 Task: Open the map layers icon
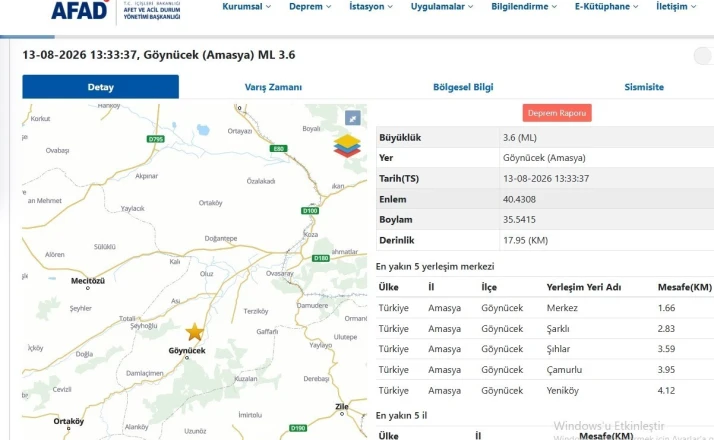(x=347, y=146)
